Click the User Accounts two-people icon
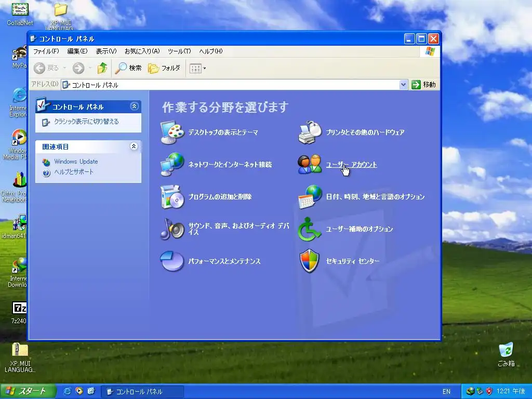532x399 pixels. click(x=310, y=165)
